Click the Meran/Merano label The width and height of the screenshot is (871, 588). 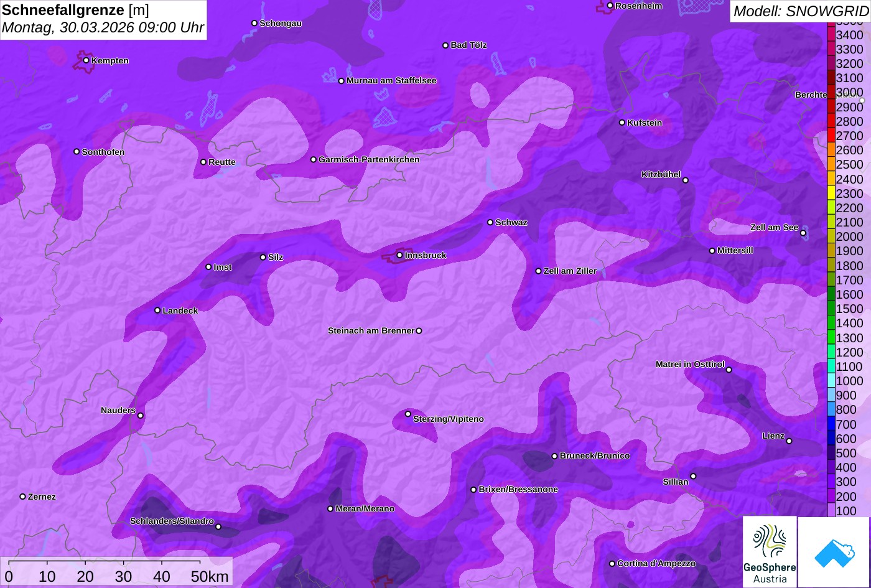365,508
